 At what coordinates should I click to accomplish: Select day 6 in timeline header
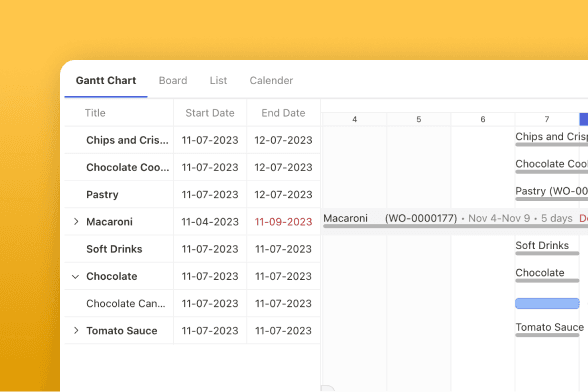coord(483,119)
